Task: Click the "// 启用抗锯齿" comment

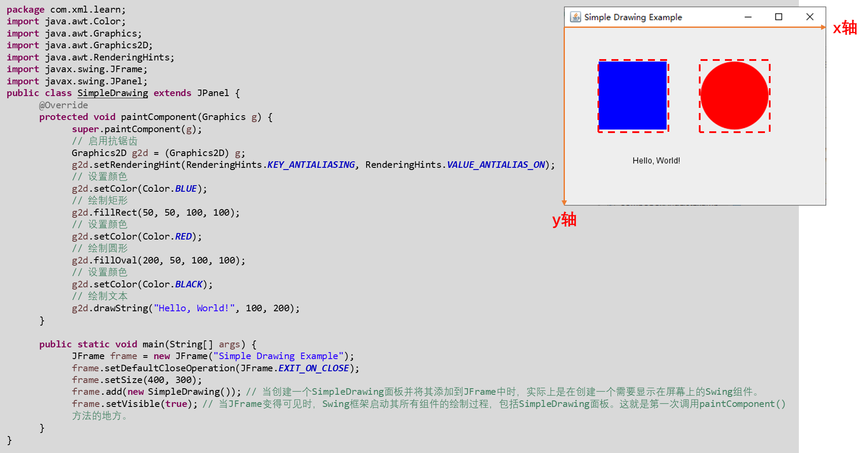Action: [104, 141]
